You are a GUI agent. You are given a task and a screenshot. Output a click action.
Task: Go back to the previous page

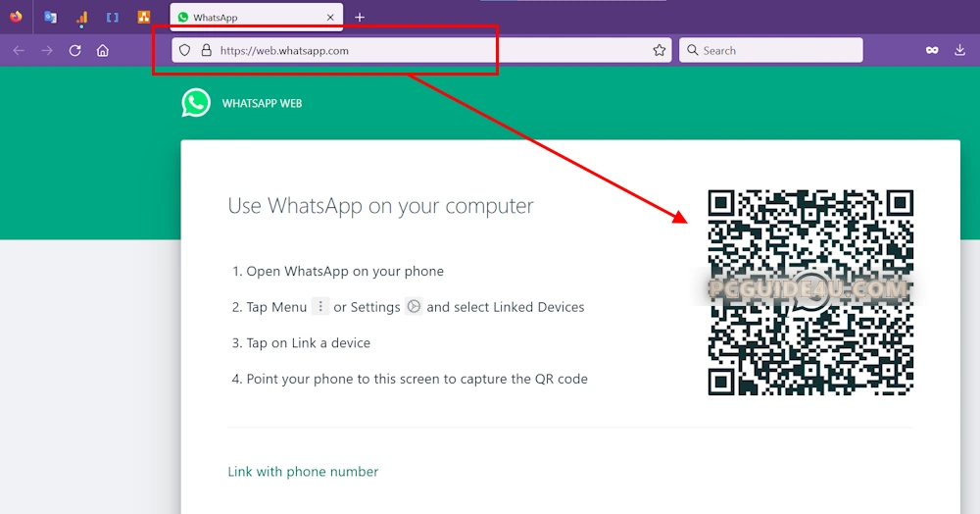point(19,51)
